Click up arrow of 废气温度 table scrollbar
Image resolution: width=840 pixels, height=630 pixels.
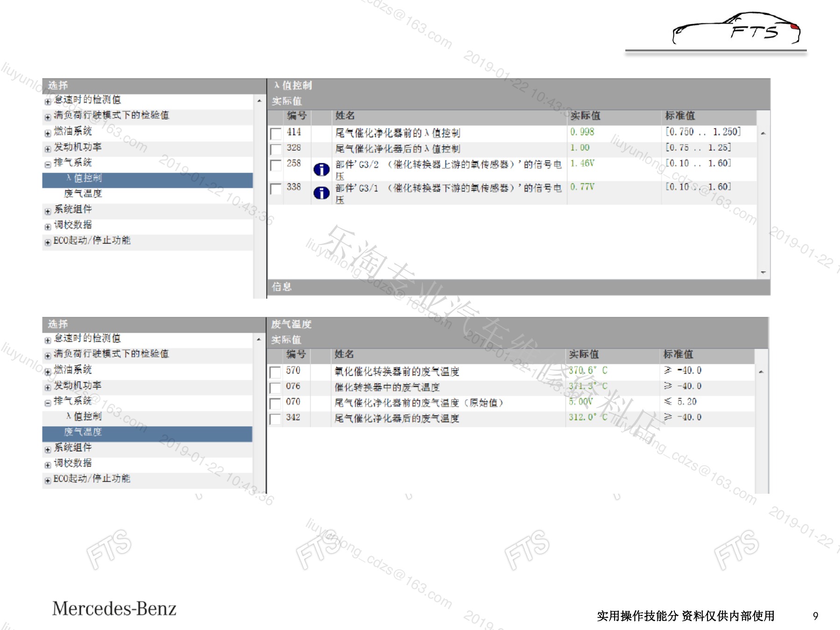(x=761, y=372)
